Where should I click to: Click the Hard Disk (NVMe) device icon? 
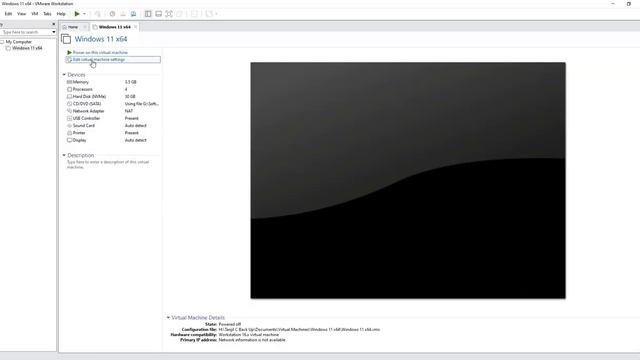69,97
